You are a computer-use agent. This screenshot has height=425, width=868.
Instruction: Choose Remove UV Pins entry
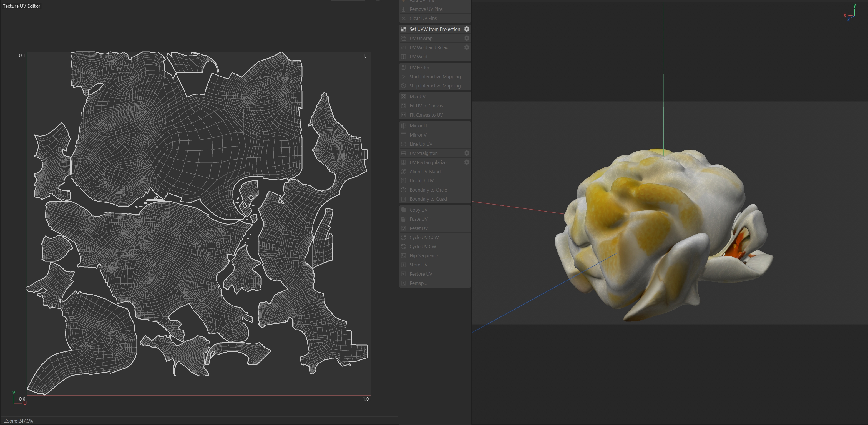pos(426,9)
